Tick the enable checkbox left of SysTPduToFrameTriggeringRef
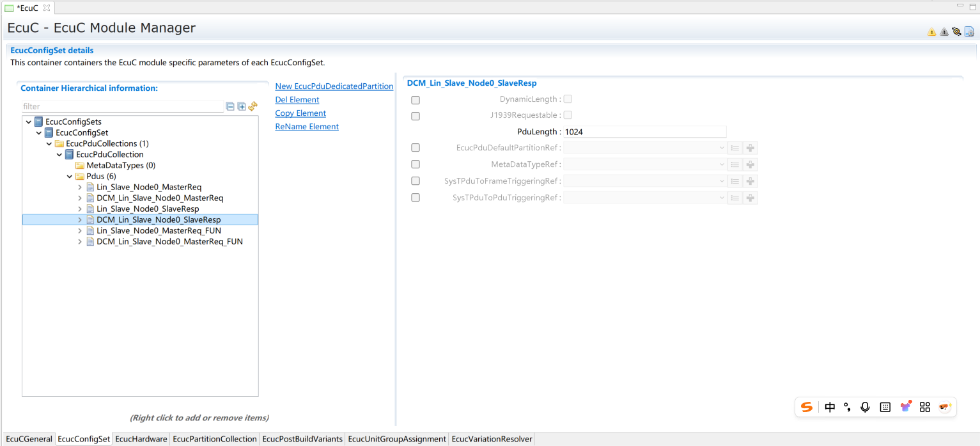The image size is (980, 446). click(416, 182)
